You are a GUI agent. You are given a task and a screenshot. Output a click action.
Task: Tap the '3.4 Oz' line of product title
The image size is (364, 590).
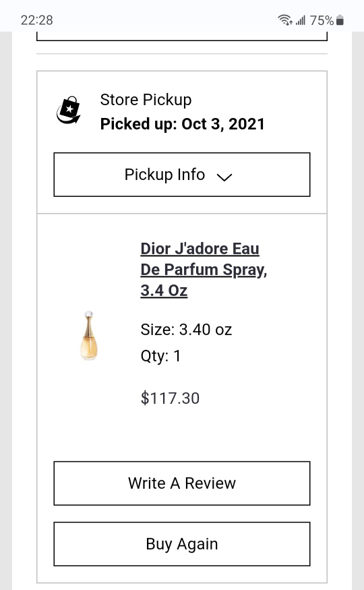(164, 291)
